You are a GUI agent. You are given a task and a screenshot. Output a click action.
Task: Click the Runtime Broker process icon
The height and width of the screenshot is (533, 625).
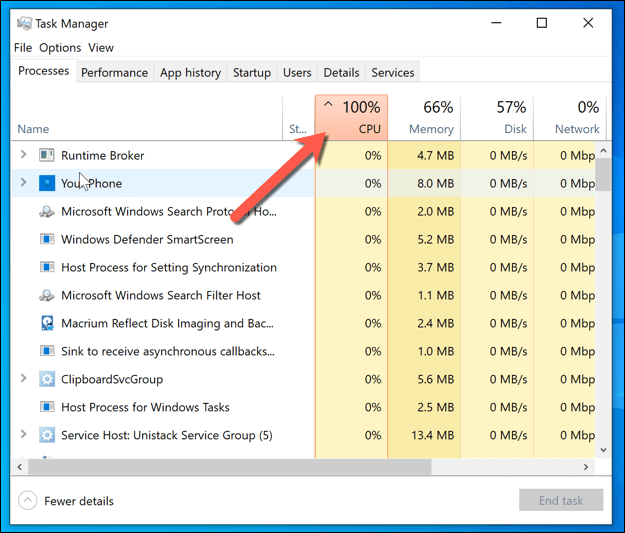pos(47,155)
